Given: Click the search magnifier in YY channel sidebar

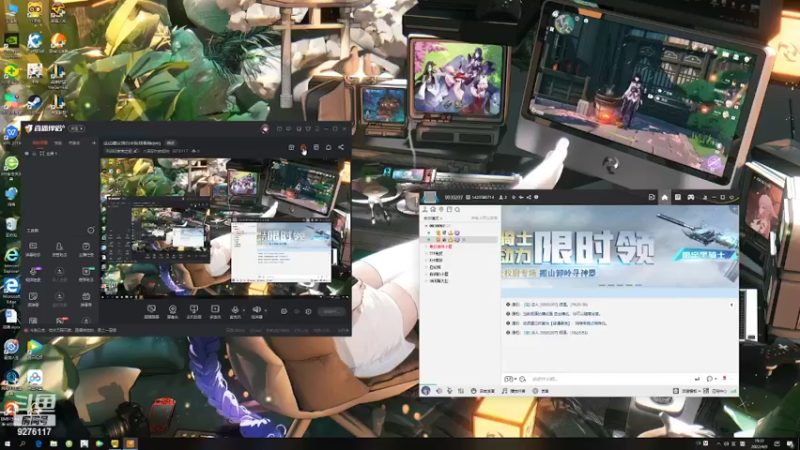Looking at the screenshot, I should tap(458, 210).
